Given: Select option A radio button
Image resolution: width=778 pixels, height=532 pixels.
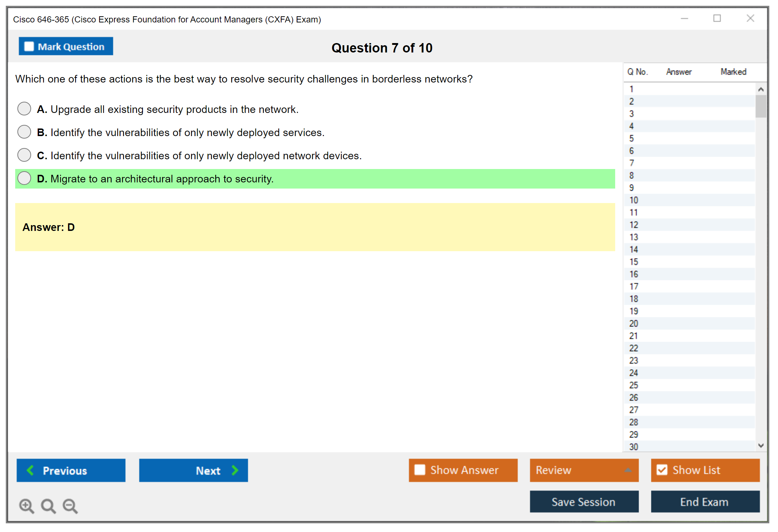Looking at the screenshot, I should [x=24, y=109].
